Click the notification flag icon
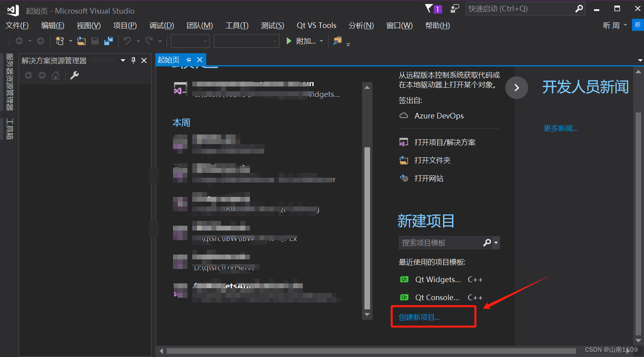Image resolution: width=644 pixels, height=357 pixels. click(x=429, y=8)
